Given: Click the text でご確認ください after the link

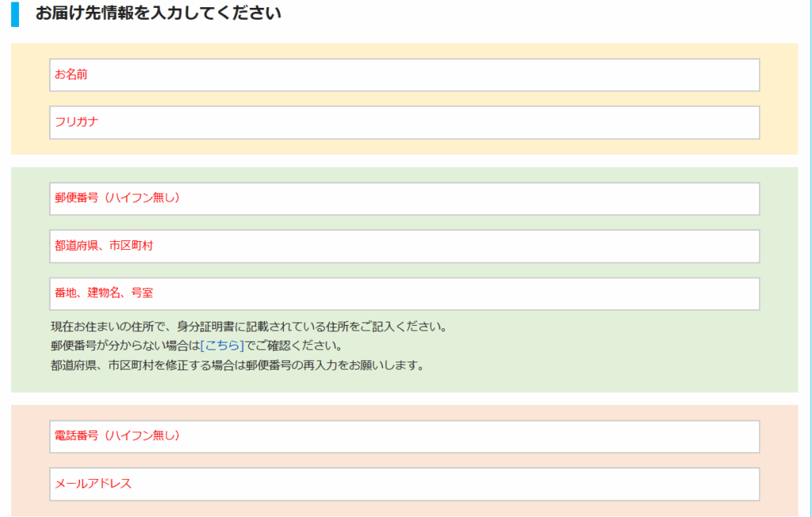Looking at the screenshot, I should click(x=293, y=347).
